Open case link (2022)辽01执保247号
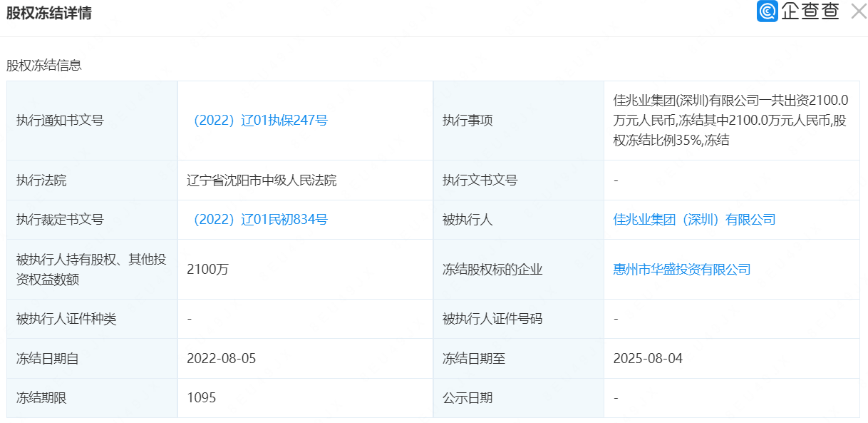868x423 pixels. (x=257, y=121)
